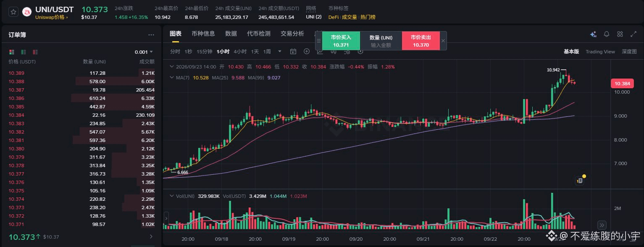Show only sell orders in order book

35,52
